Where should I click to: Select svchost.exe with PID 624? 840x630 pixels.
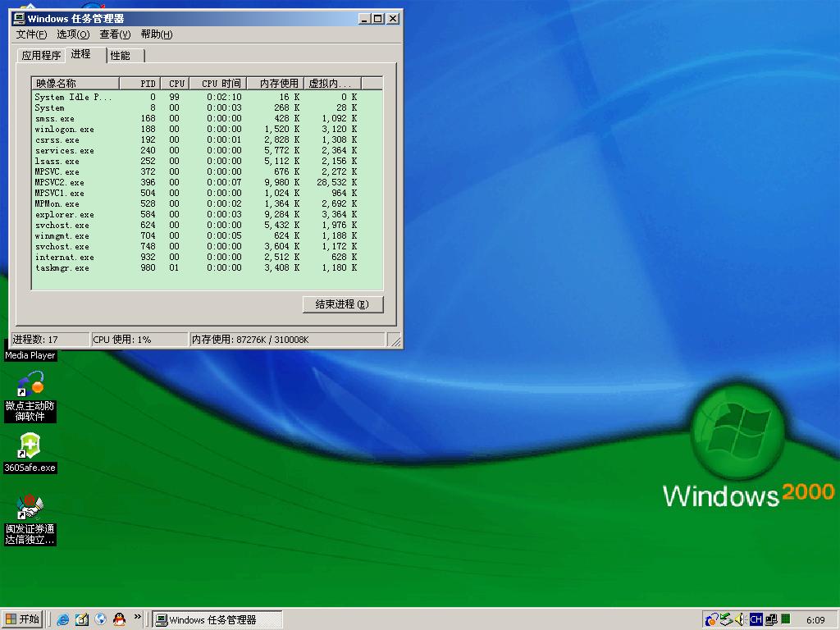click(207, 225)
